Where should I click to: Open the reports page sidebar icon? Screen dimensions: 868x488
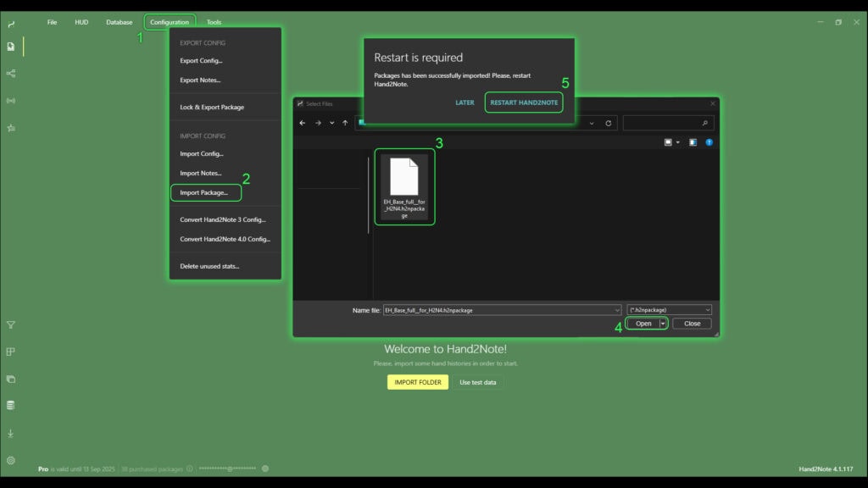click(x=11, y=47)
